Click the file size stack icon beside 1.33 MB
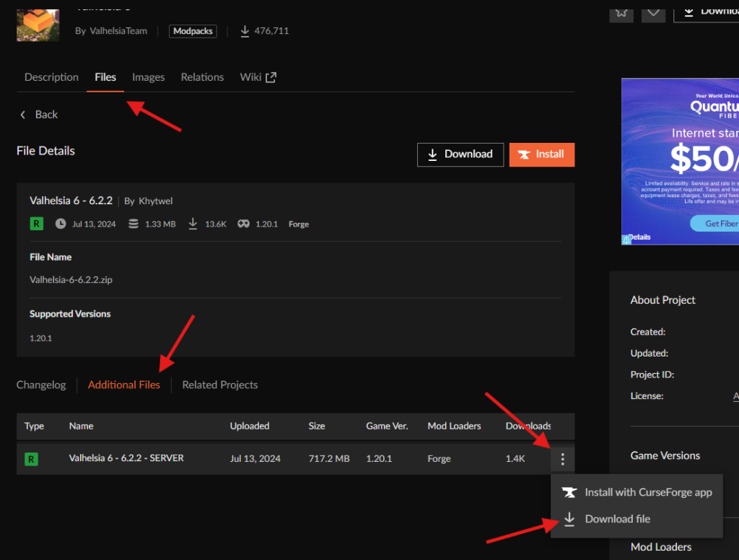 [x=134, y=224]
